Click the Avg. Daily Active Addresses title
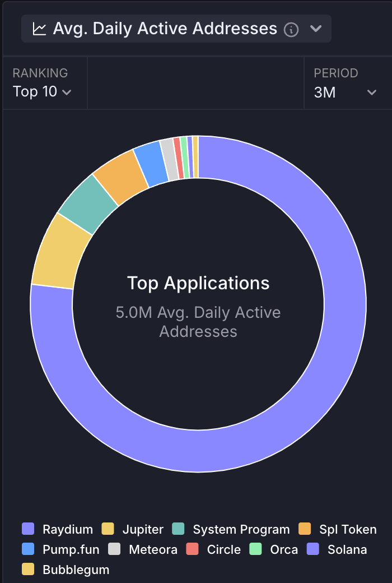 point(165,29)
